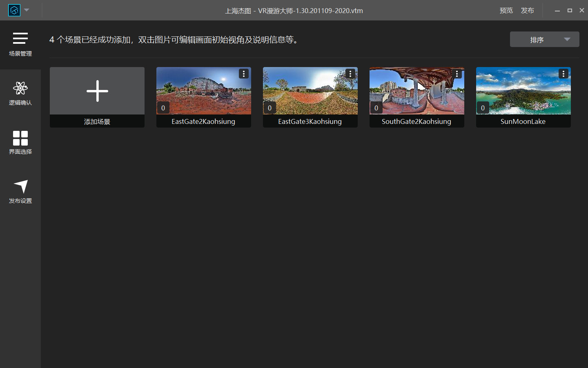The height and width of the screenshot is (368, 588).
Task: Click the hotspot count badge on SunMoonLake
Action: coord(483,108)
